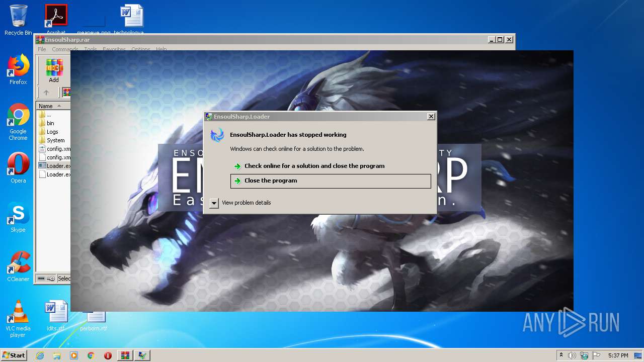
Task: Open the volume control in the system tray
Action: (x=572, y=355)
